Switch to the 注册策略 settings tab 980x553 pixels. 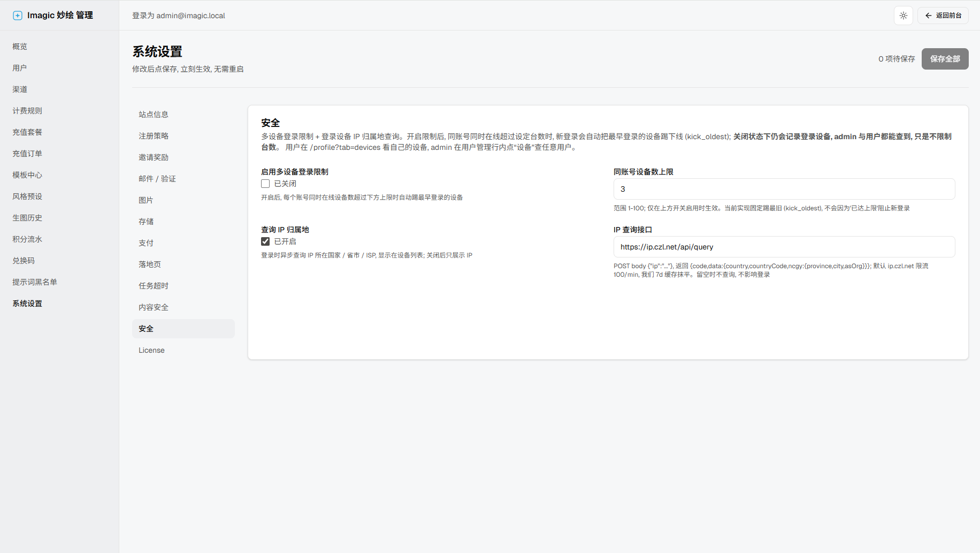tap(183, 136)
